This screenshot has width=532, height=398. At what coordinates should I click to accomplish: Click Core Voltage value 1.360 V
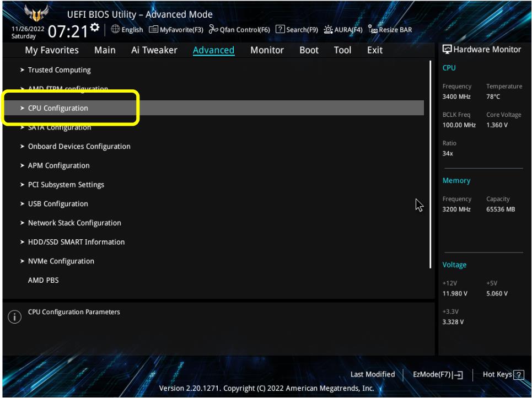coord(497,125)
